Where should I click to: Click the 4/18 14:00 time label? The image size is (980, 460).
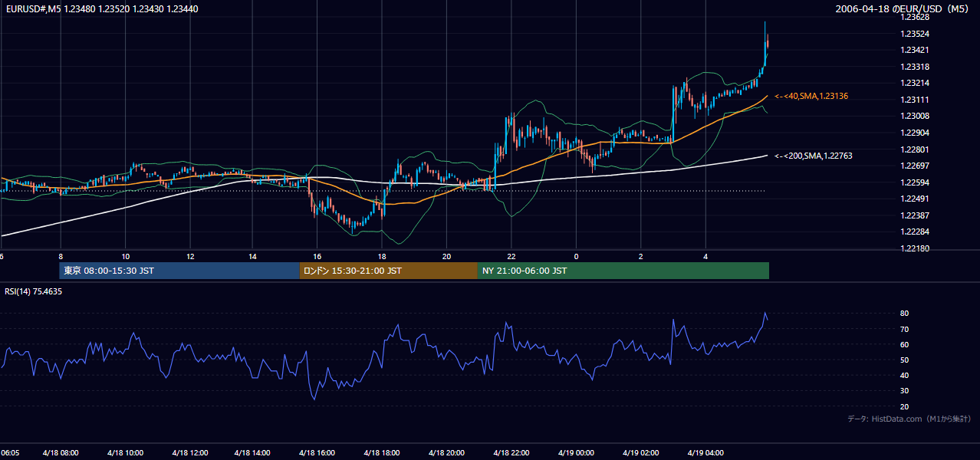252,452
